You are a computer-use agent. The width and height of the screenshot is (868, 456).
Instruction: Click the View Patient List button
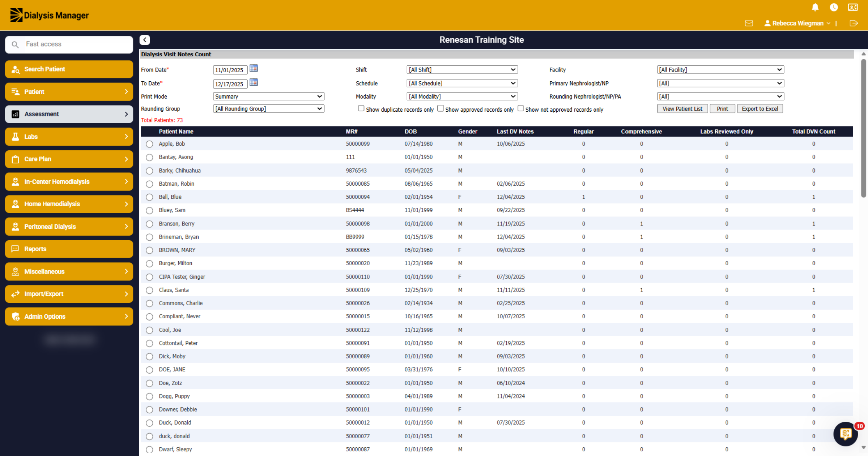click(682, 109)
